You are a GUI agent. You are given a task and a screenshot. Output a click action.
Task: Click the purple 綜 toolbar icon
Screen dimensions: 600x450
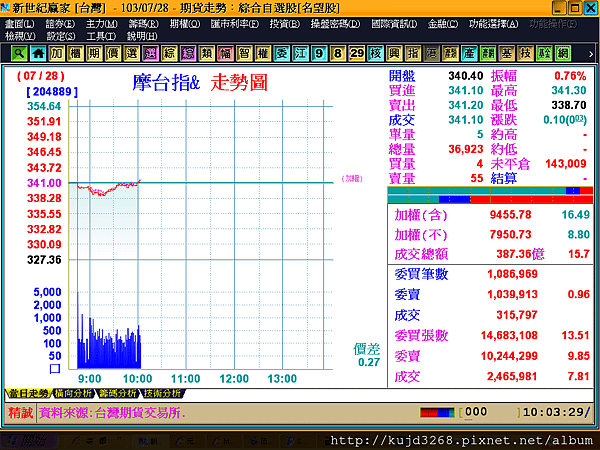[x=188, y=53]
